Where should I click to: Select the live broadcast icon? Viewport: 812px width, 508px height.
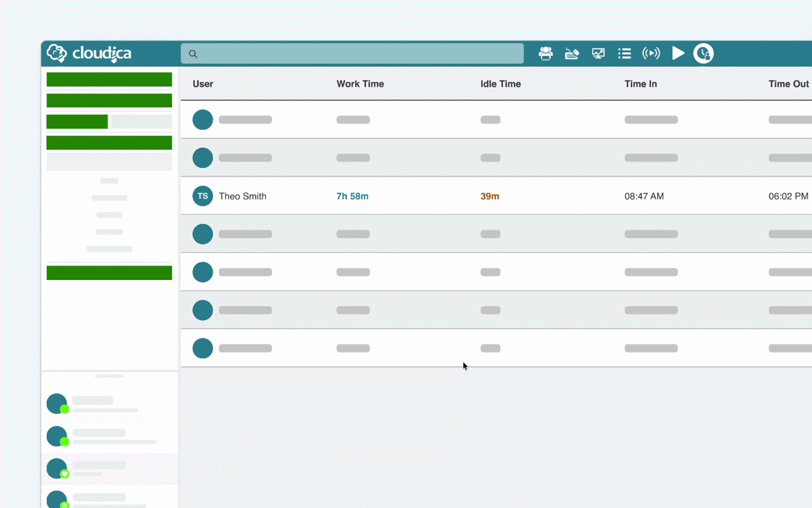coord(652,53)
